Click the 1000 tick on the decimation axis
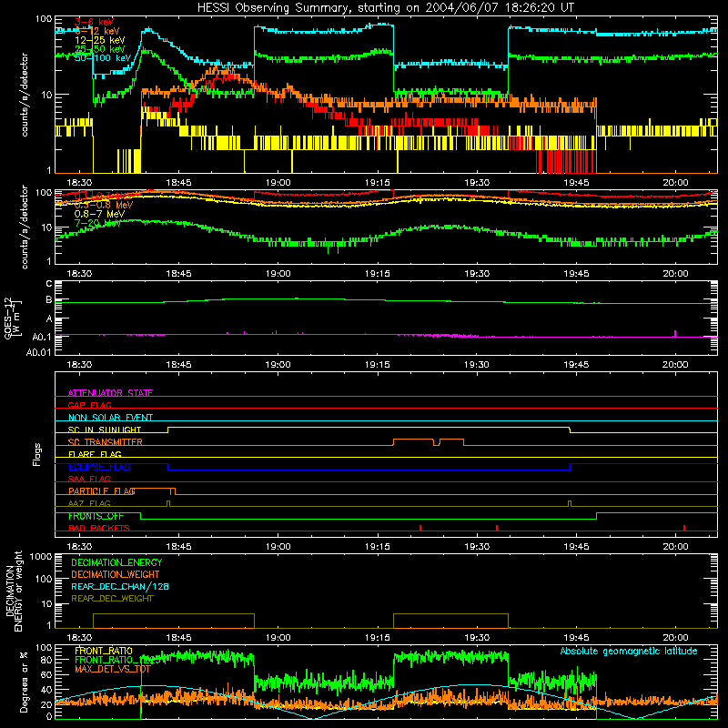The image size is (728, 728). coord(41,557)
